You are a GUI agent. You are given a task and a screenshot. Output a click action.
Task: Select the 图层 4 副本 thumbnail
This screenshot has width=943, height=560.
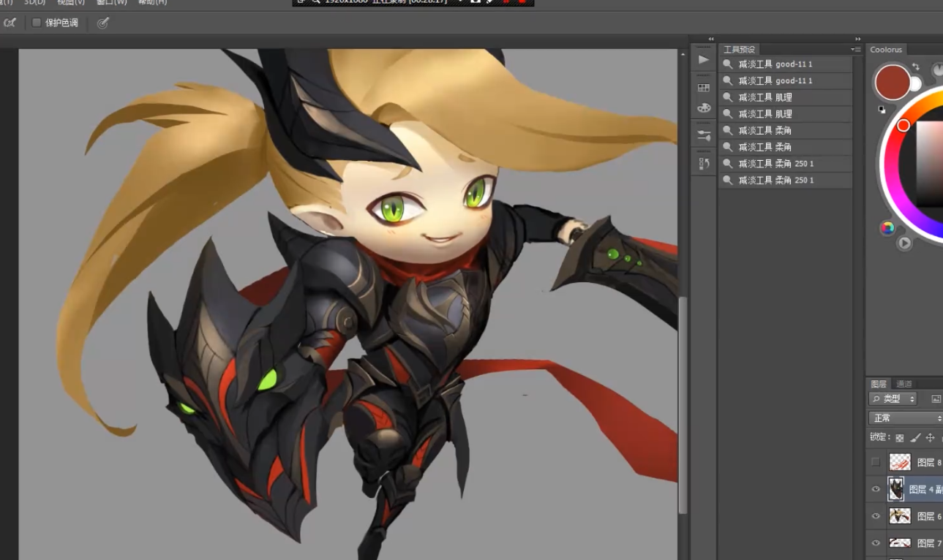(x=895, y=489)
